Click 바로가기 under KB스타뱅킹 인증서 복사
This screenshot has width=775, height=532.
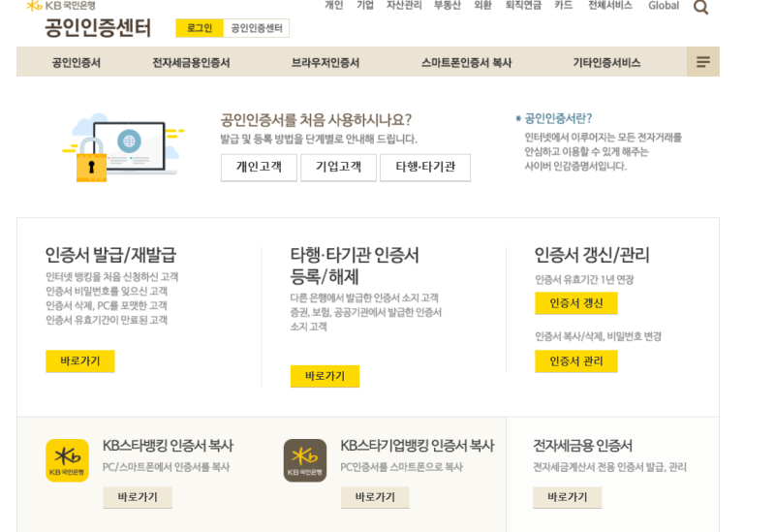tap(138, 497)
